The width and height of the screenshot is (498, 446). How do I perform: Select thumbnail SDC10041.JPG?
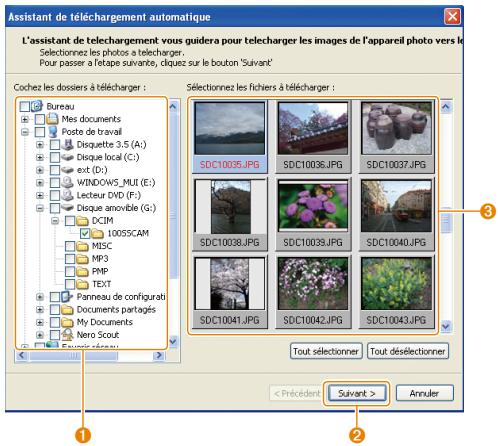click(230, 292)
